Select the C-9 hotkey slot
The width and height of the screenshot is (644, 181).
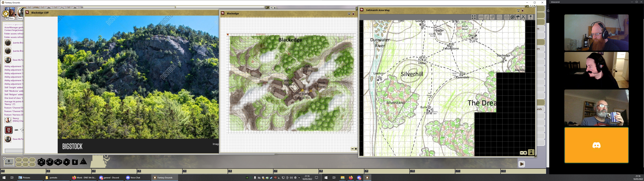click(x=387, y=171)
